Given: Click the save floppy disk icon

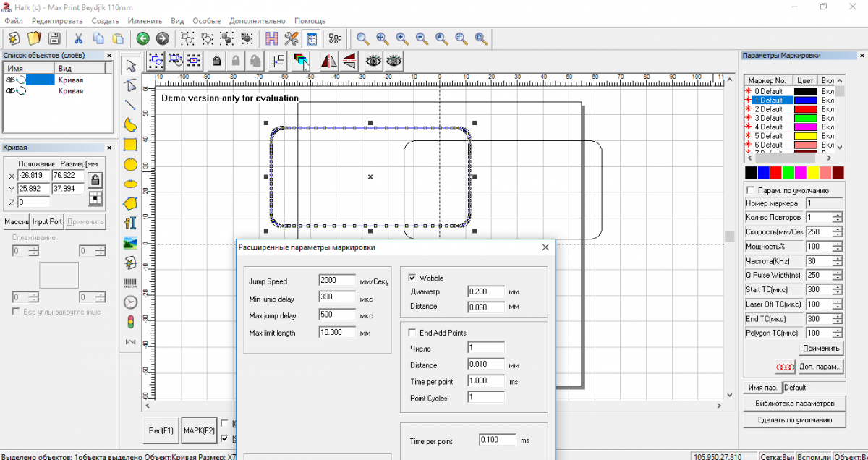Looking at the screenshot, I should pyautogui.click(x=54, y=38).
